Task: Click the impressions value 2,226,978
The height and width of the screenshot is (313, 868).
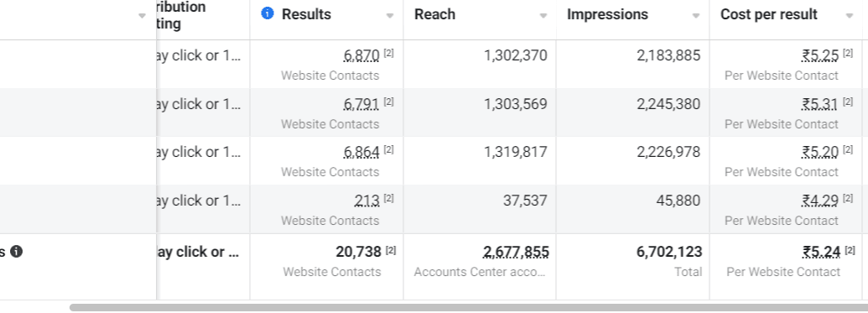Action: (x=668, y=152)
